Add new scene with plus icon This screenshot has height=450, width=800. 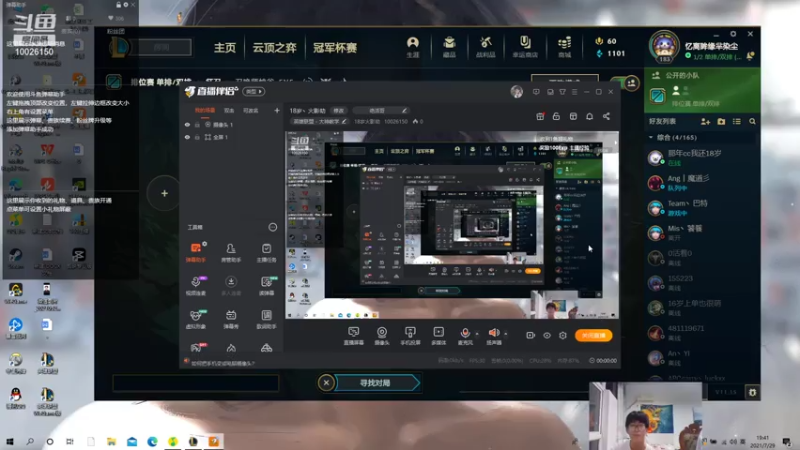[x=277, y=110]
